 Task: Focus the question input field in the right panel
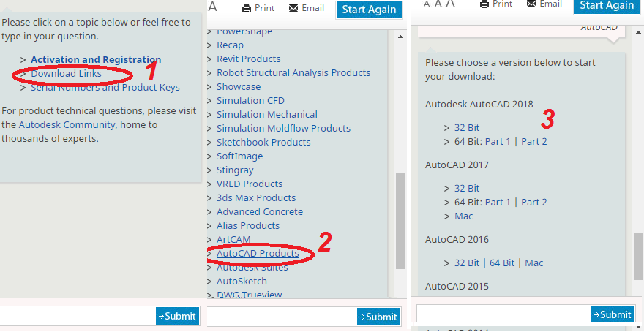coord(504,314)
